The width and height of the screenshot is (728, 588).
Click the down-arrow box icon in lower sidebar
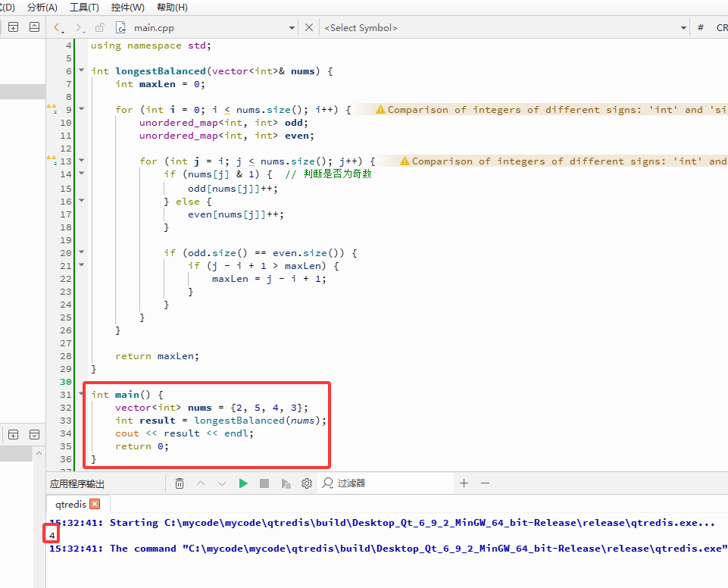pyautogui.click(x=34, y=435)
